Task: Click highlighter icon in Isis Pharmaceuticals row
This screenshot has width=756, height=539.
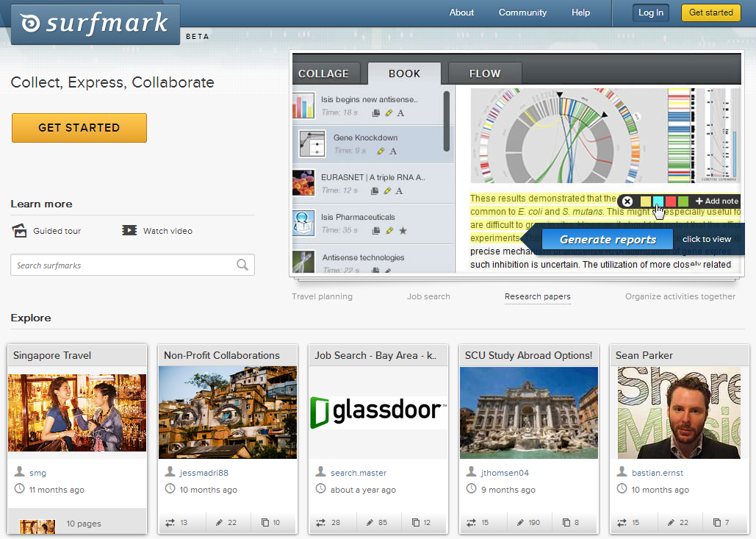Action: pyautogui.click(x=389, y=231)
